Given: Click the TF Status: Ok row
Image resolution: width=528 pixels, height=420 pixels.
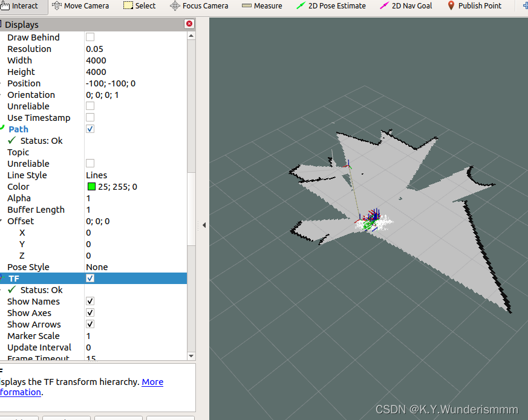Looking at the screenshot, I should pos(41,290).
